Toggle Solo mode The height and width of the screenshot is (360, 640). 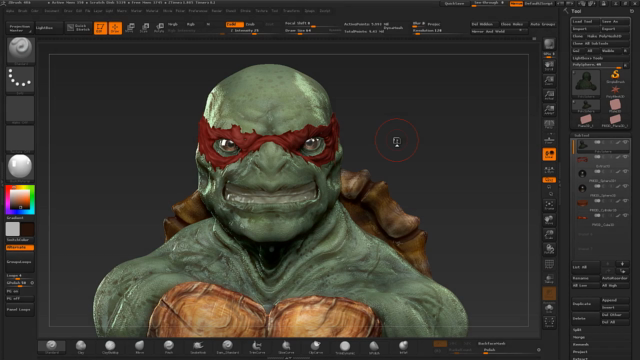[x=549, y=308]
